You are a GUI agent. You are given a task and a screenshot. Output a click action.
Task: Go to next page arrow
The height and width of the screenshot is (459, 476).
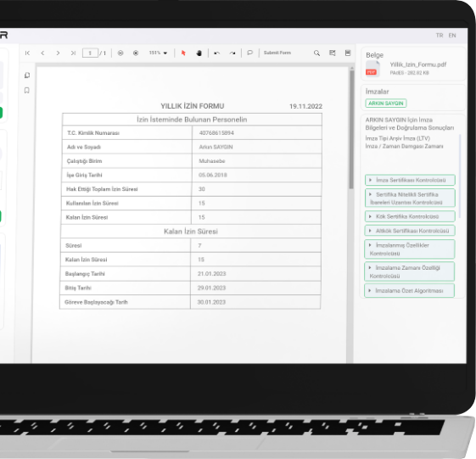pyautogui.click(x=58, y=53)
